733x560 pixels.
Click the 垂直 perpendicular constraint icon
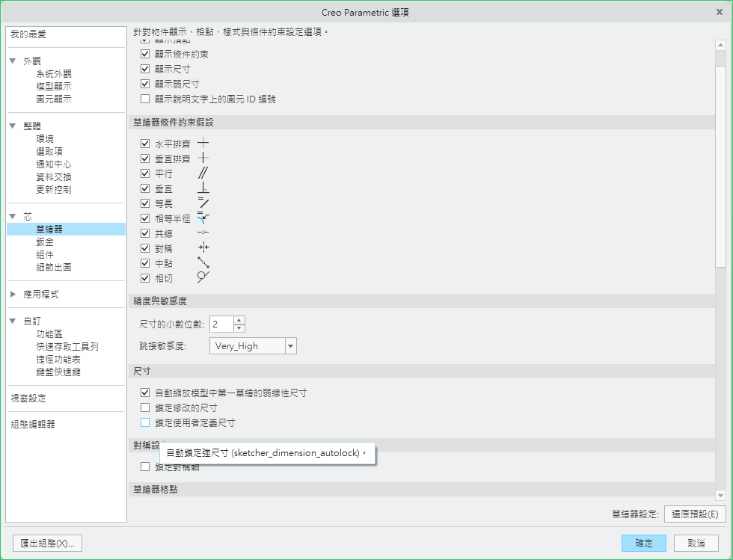click(x=203, y=188)
